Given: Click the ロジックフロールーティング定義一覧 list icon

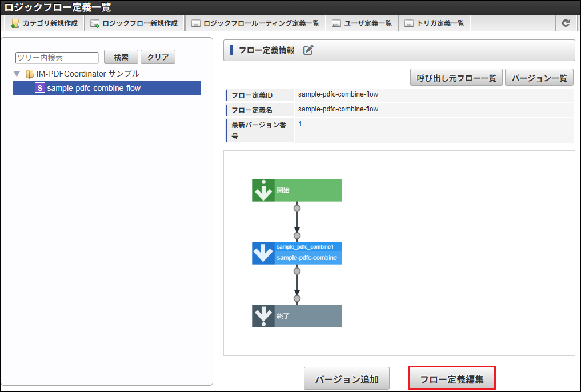Looking at the screenshot, I should 195,23.
